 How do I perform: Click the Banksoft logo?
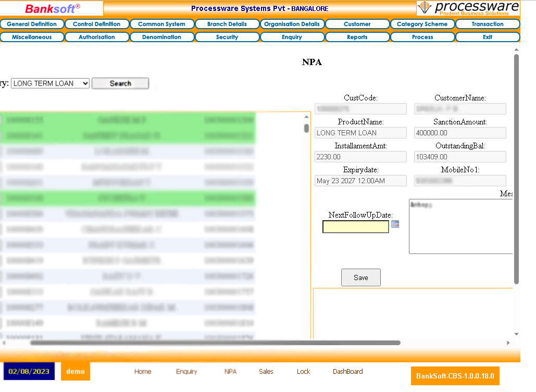(x=52, y=8)
